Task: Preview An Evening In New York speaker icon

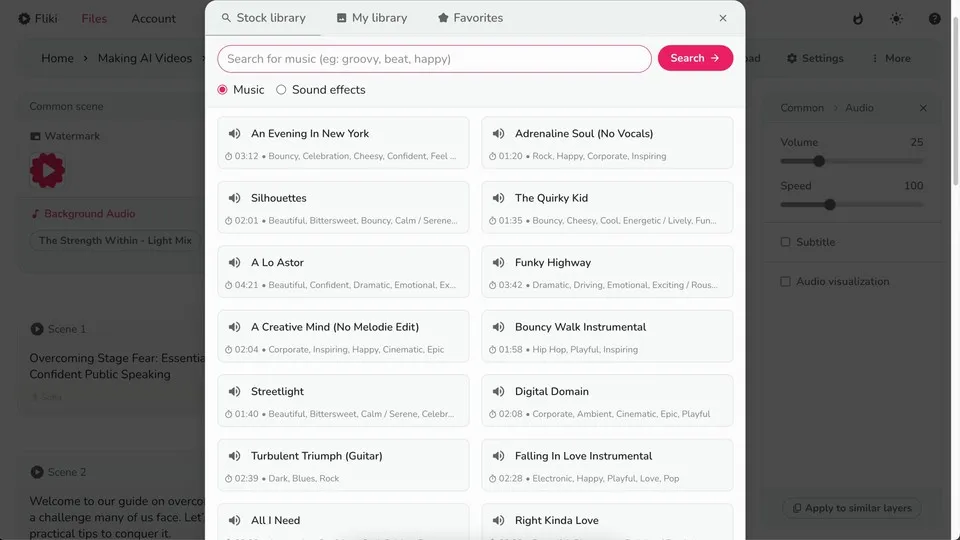Action: point(234,133)
